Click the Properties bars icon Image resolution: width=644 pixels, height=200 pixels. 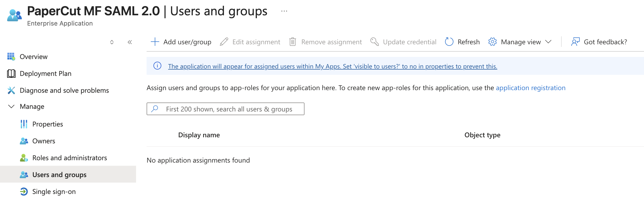coord(24,124)
